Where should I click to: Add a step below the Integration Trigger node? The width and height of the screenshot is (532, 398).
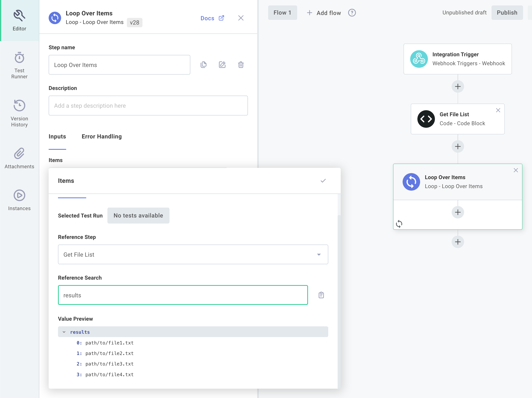pos(458,86)
